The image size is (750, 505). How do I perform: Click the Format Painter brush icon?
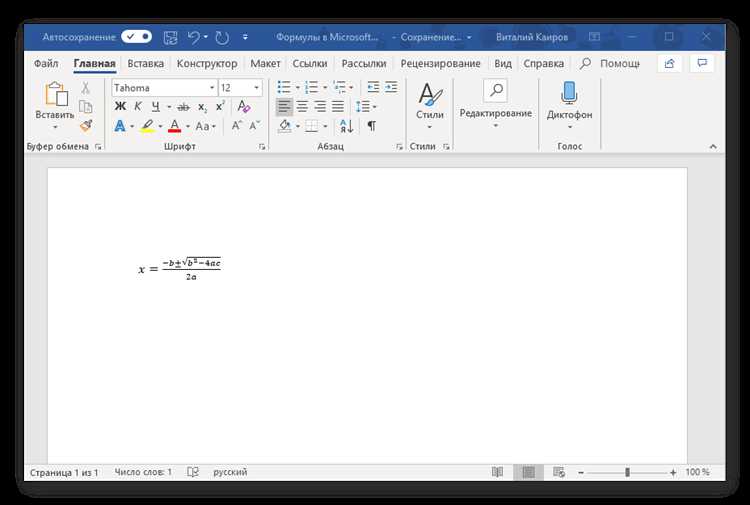tap(86, 126)
